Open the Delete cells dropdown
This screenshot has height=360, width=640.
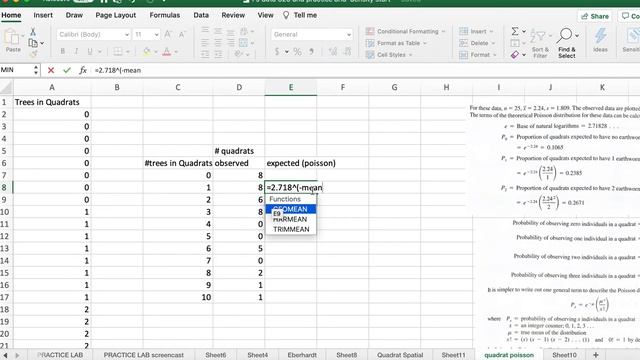click(x=477, y=43)
